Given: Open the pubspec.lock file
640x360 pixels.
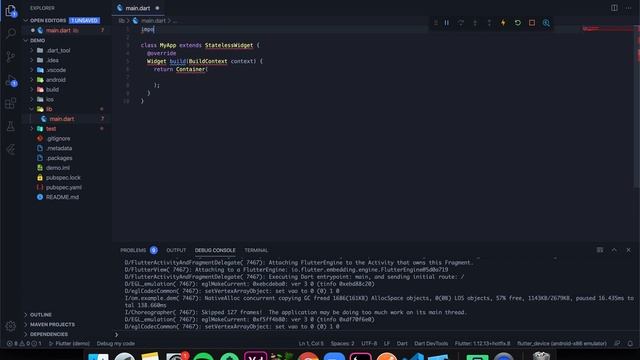Looking at the screenshot, I should coord(63,178).
